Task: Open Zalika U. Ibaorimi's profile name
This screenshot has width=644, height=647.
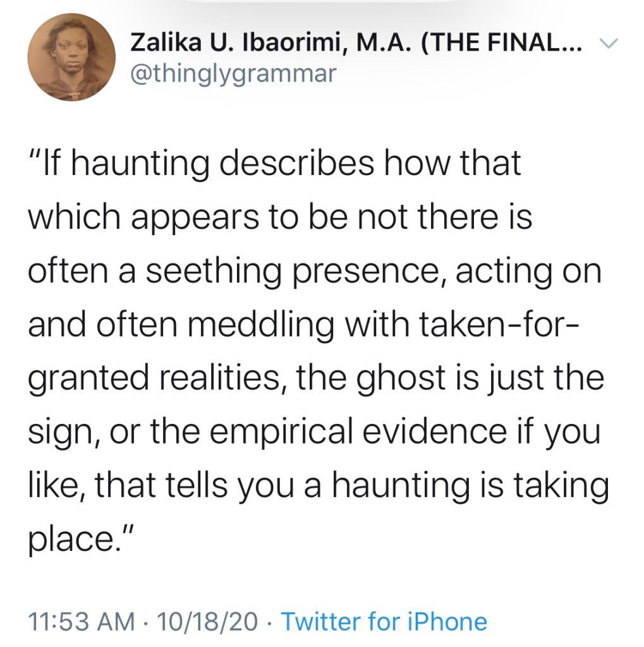Action: 233,44
